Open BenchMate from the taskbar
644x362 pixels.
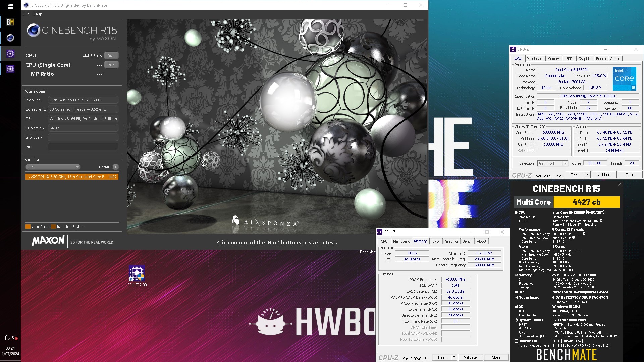coord(10,22)
